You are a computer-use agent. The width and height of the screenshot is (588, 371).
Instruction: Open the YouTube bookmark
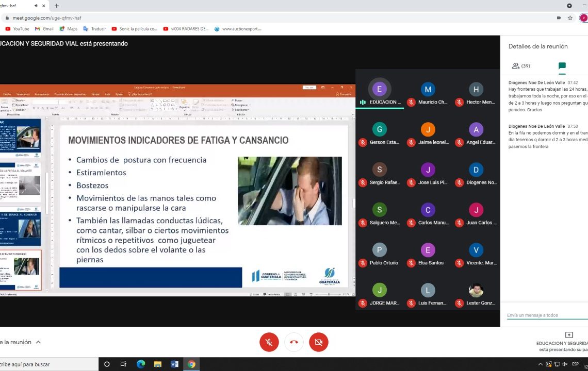[17, 29]
